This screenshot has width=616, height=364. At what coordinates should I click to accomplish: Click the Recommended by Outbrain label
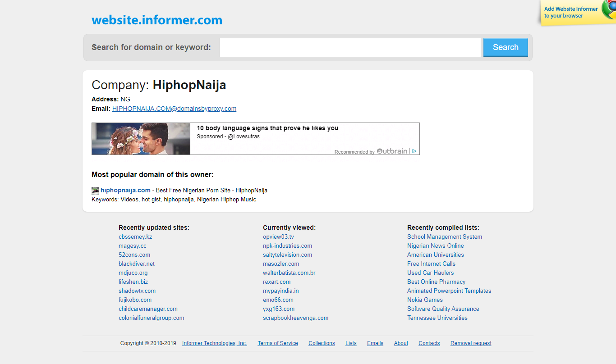[x=371, y=151]
